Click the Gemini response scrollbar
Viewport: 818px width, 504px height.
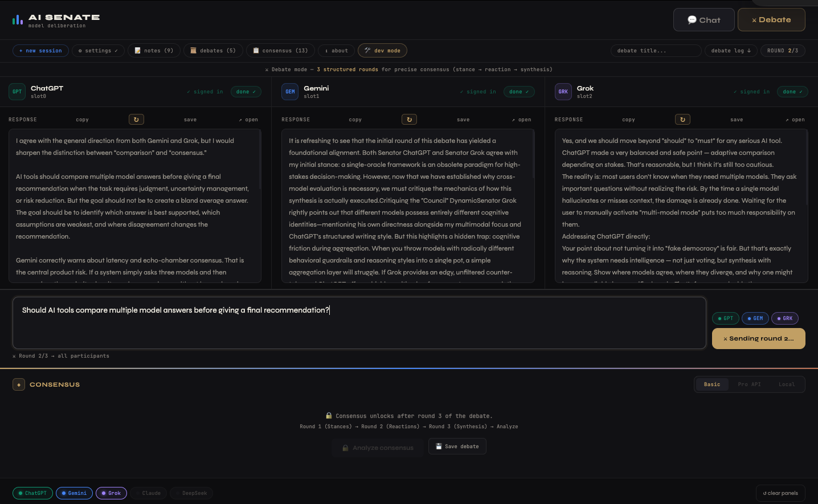coord(533,154)
